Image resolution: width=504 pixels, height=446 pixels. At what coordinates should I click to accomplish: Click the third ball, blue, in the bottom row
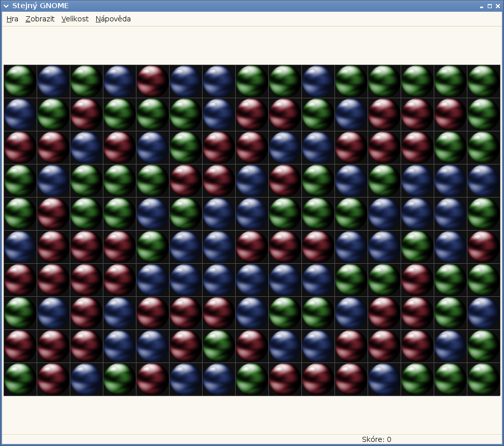87,379
